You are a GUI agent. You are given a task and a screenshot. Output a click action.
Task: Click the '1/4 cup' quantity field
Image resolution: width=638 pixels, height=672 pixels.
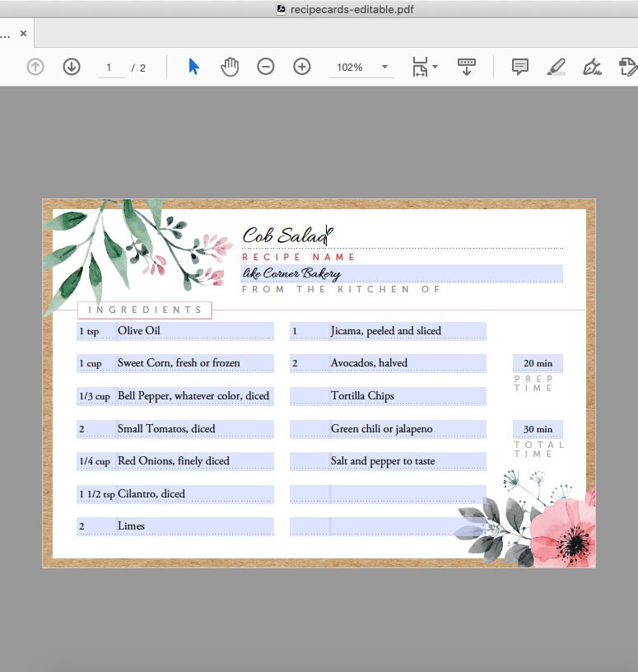96,461
